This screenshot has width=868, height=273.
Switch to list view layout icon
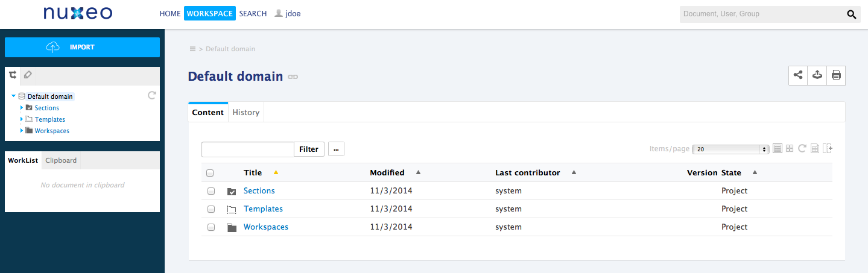[778, 148]
